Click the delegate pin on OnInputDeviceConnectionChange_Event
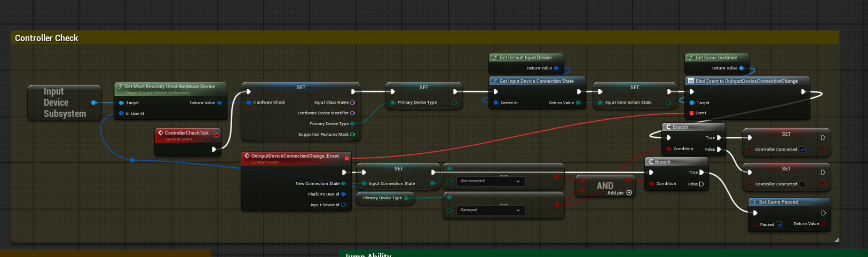The height and width of the screenshot is (257, 868). 346,158
